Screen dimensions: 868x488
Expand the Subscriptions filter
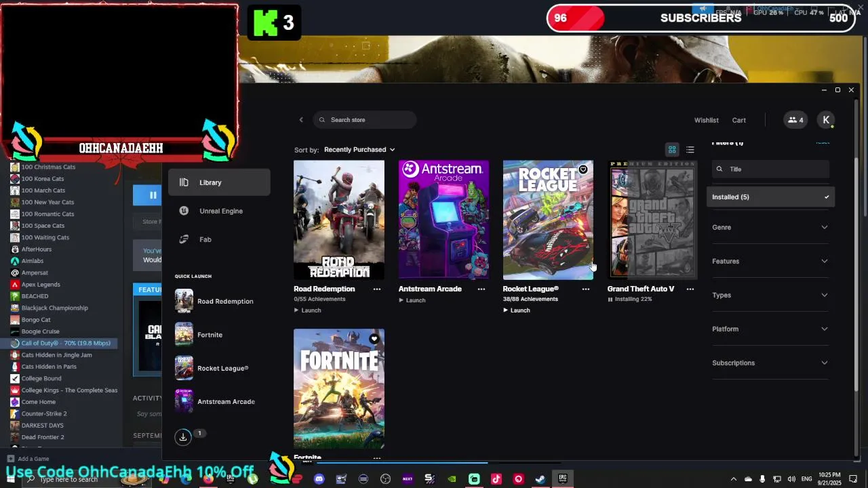point(770,363)
